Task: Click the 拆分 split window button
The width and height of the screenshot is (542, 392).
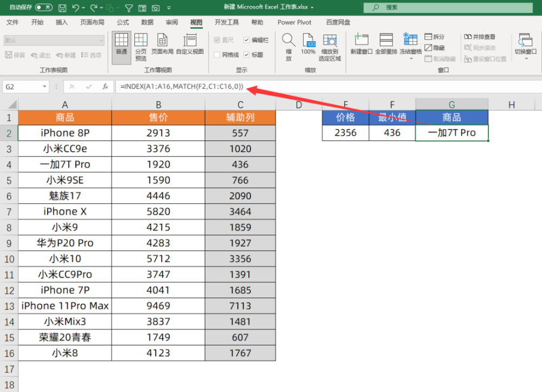Action: [x=435, y=37]
